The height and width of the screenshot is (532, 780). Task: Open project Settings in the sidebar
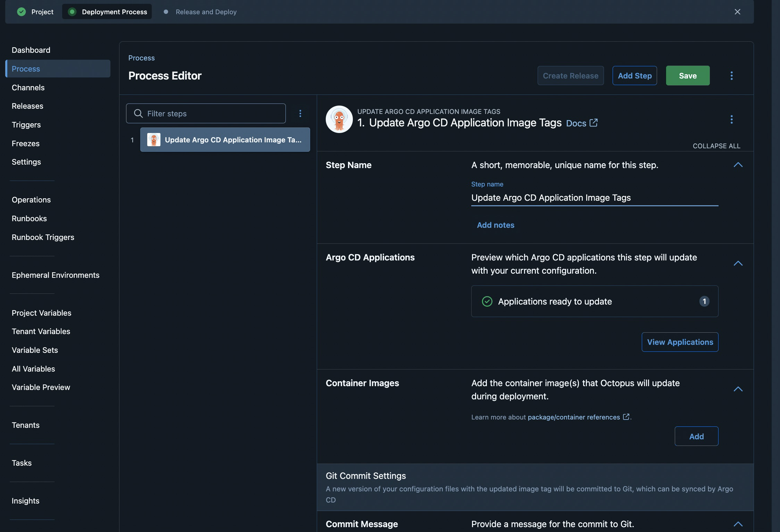coord(26,162)
